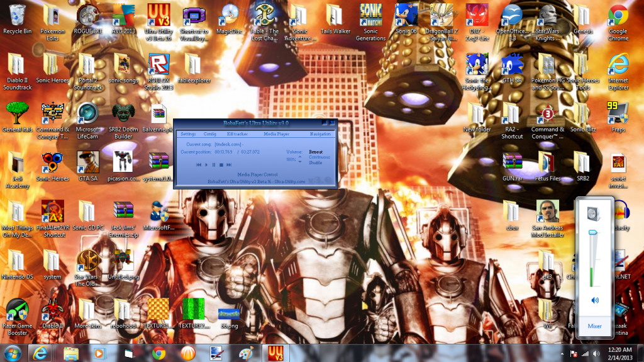
Task: Open SRB2 Doom Builder
Action: [x=123, y=120]
